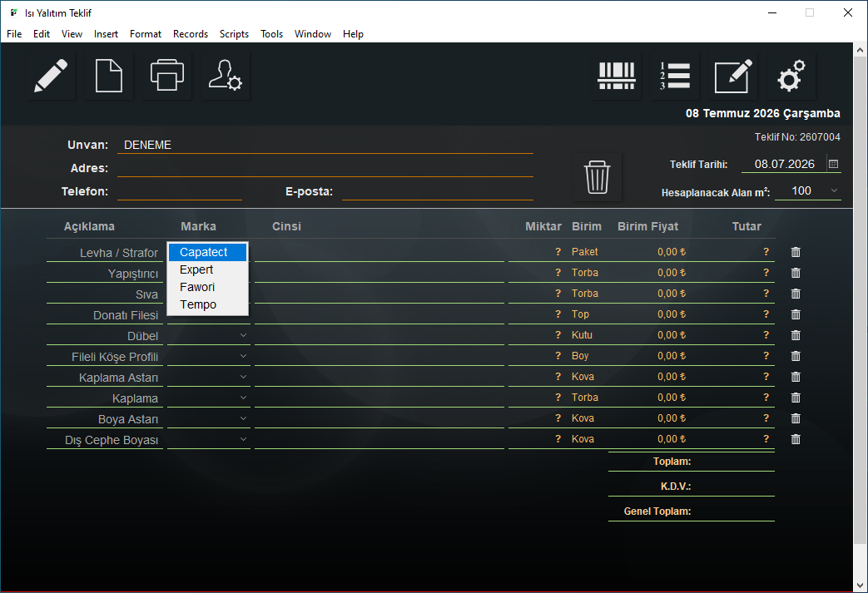Click the compose note icon with pencil
The width and height of the screenshot is (868, 593).
coord(733,76)
